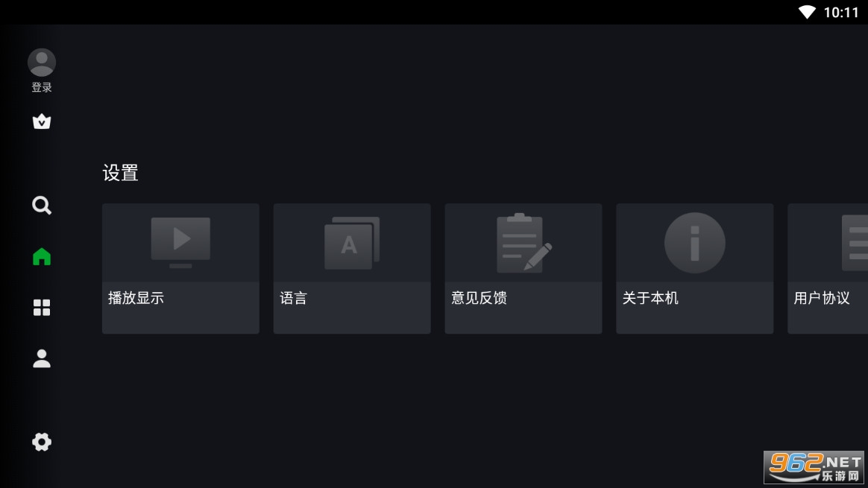868x488 pixels.
Task: Select the 关于本机 card label
Action: 650,298
